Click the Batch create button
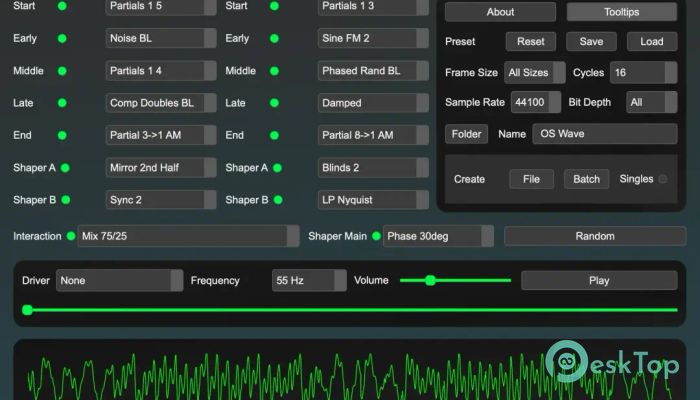Image resolution: width=700 pixels, height=400 pixels. click(x=586, y=179)
